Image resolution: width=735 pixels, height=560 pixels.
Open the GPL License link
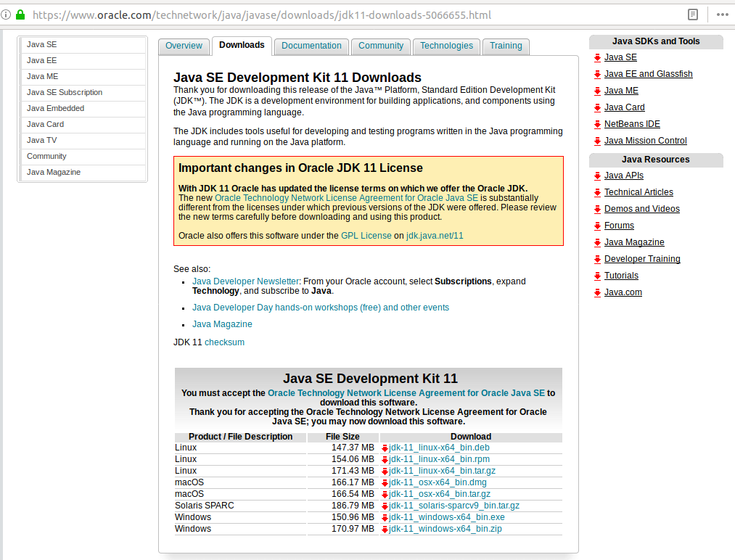pos(366,236)
